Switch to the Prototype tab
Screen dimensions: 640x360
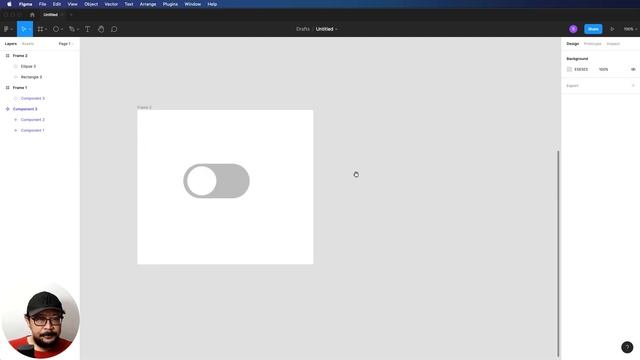(593, 44)
